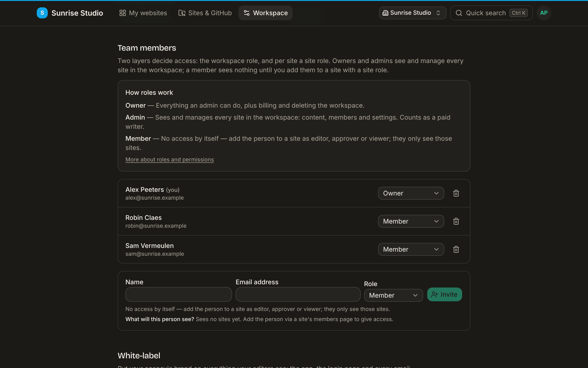Focus the Email address input field
This screenshot has width=588, height=368.
pyautogui.click(x=298, y=294)
